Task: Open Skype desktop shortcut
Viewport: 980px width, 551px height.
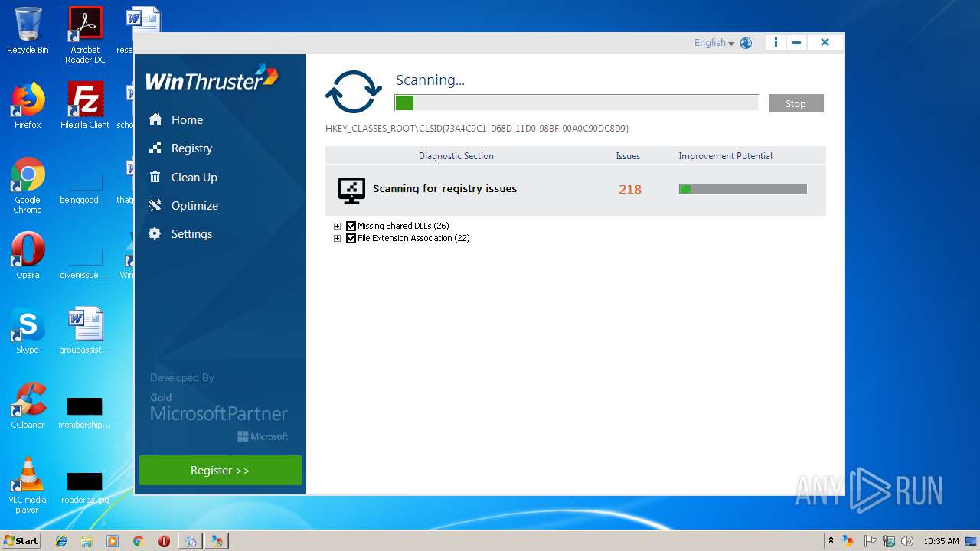Action: click(28, 331)
